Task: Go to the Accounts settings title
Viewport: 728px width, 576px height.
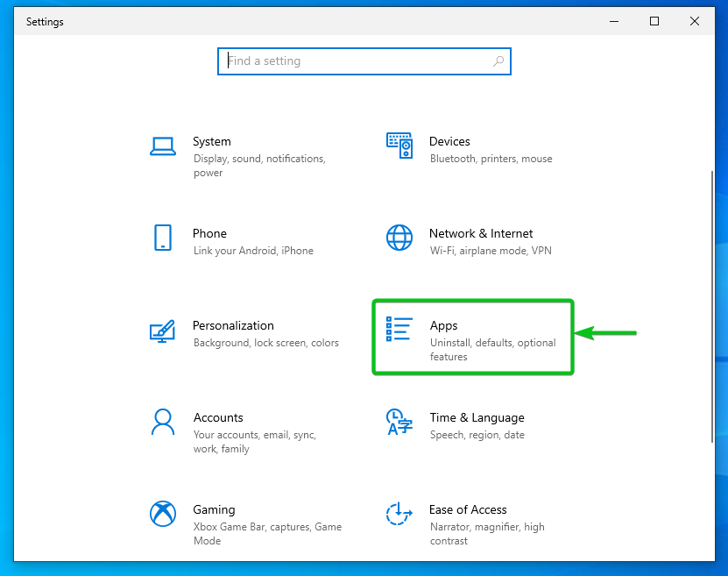Action: [218, 417]
